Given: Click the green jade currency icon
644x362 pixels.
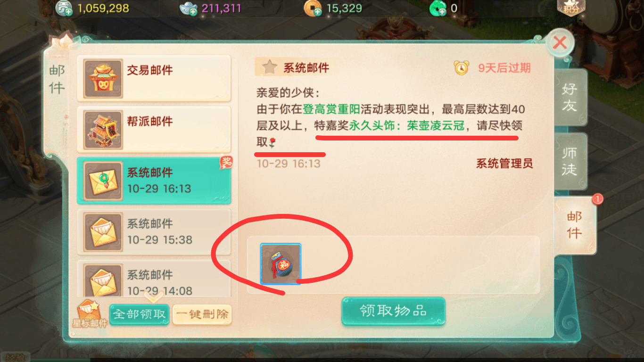Looking at the screenshot, I should tap(438, 8).
